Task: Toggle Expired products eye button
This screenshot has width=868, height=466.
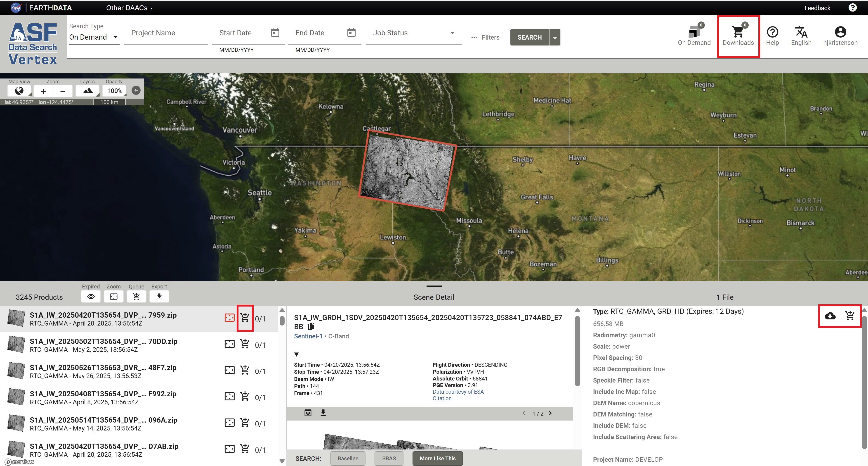Action: point(91,296)
